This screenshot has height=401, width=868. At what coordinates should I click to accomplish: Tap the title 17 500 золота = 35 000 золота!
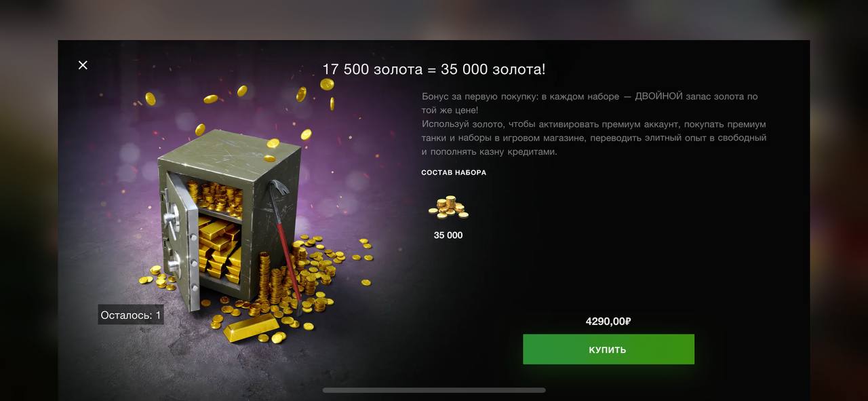click(x=433, y=69)
